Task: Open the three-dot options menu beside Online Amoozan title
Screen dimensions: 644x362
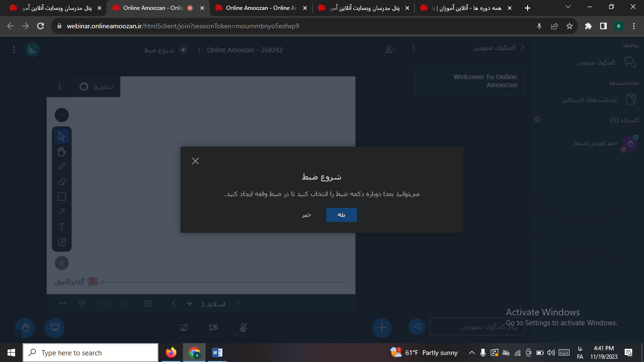Action: tap(14, 49)
